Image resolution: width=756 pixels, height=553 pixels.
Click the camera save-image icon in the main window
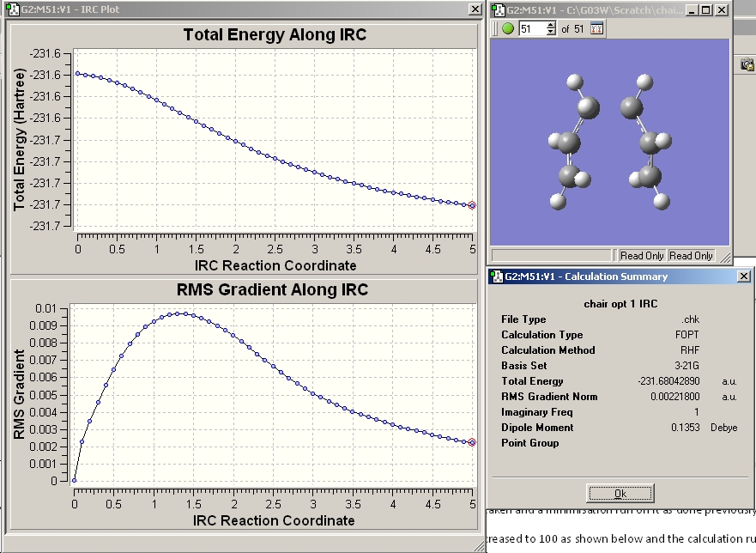pyautogui.click(x=747, y=64)
